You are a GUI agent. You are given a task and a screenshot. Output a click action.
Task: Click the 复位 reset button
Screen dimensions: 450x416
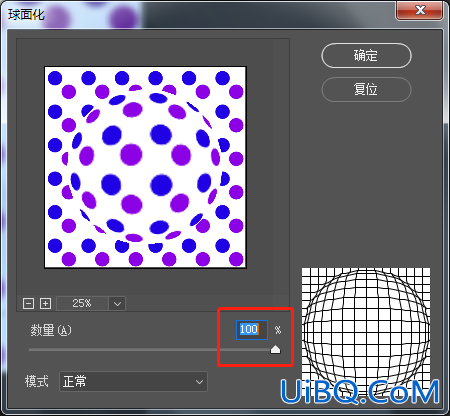click(x=366, y=89)
